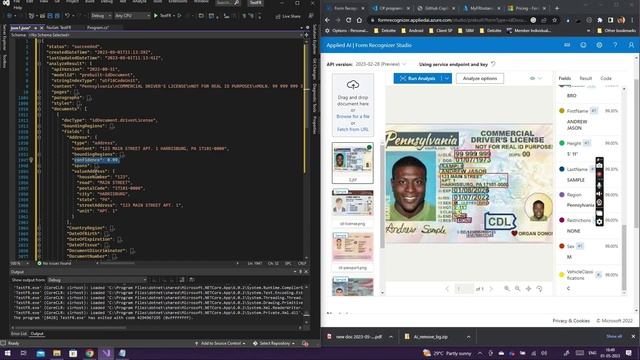Image resolution: width=640 pixels, height=360 pixels.
Task: Open a new browser tab
Action: click(x=557, y=8)
